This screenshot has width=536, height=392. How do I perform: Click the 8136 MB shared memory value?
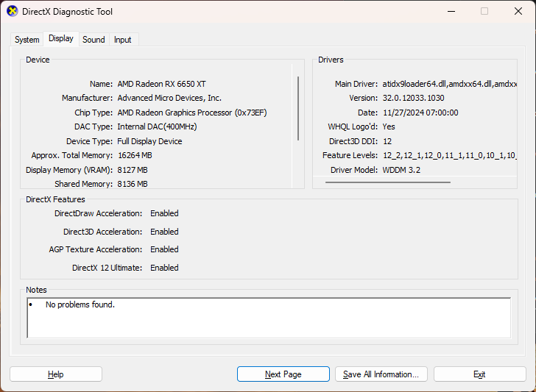(x=133, y=184)
